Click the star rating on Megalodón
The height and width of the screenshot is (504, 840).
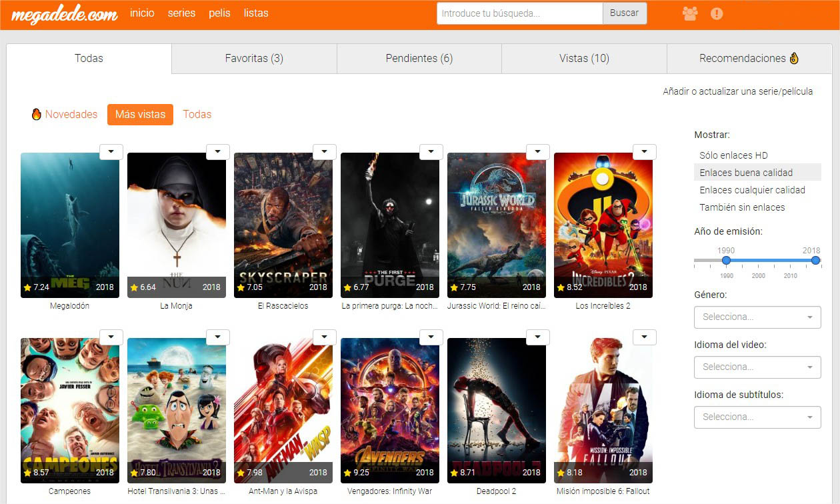36,287
